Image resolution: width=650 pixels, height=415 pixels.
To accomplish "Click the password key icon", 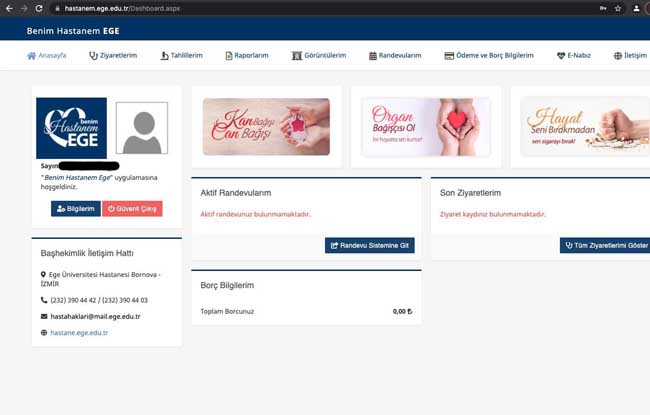I will point(602,8).
